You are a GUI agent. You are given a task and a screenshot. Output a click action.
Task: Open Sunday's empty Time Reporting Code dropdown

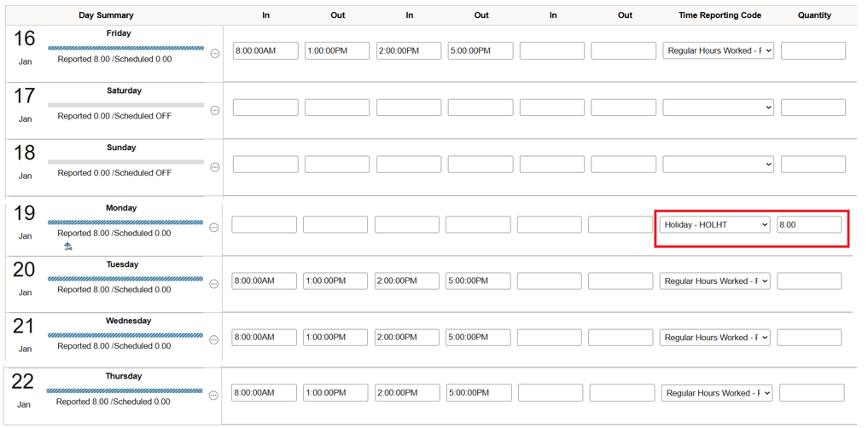click(x=718, y=165)
